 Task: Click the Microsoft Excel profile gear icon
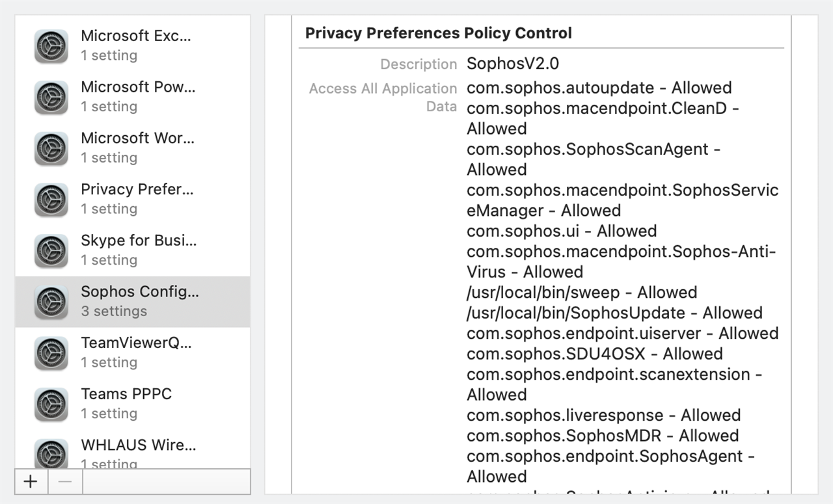click(x=51, y=46)
